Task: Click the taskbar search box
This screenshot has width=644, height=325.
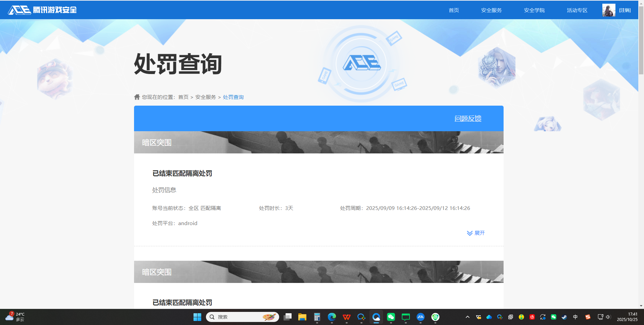Action: click(243, 317)
